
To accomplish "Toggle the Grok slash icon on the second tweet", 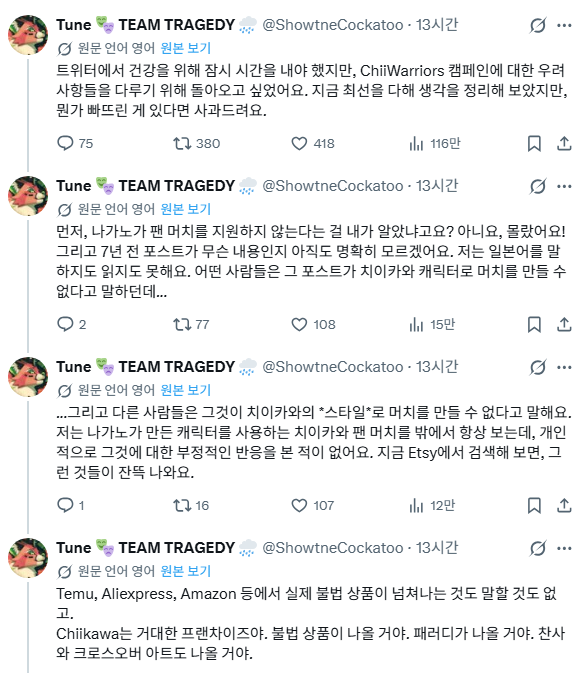I will click(538, 186).
